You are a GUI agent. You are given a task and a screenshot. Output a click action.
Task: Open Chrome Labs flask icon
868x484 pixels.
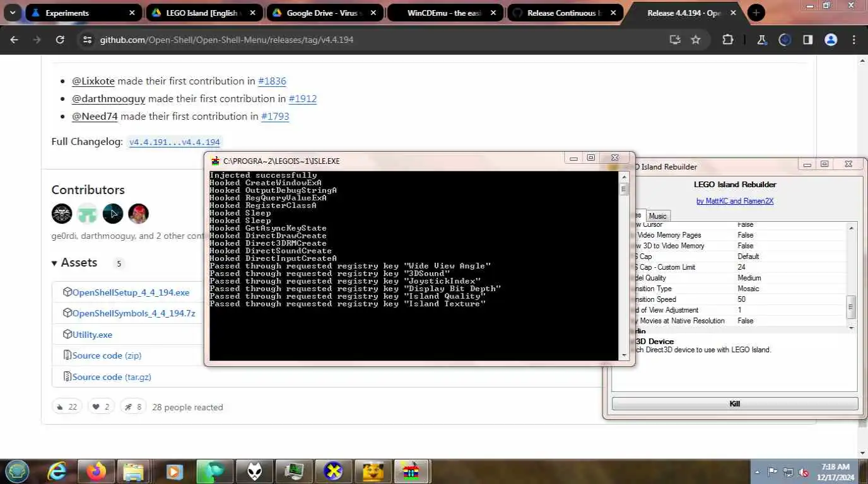[x=762, y=40]
